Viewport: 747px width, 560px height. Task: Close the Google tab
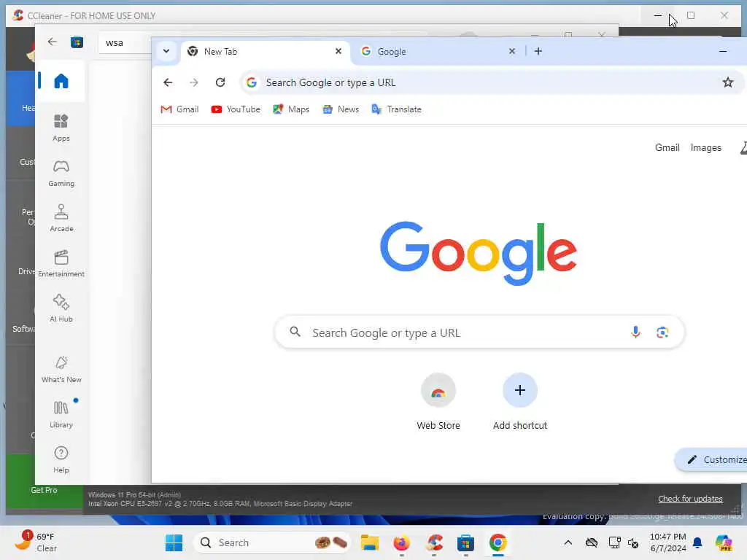(511, 51)
